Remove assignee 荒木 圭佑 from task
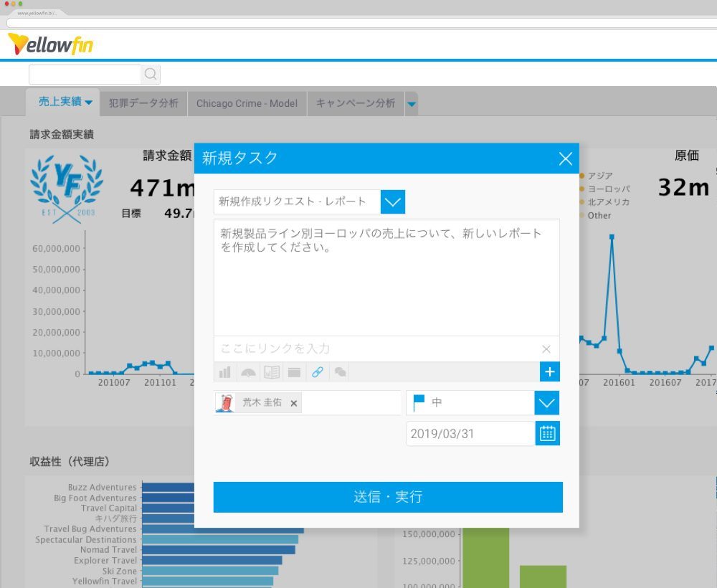This screenshot has width=717, height=588. pyautogui.click(x=294, y=403)
